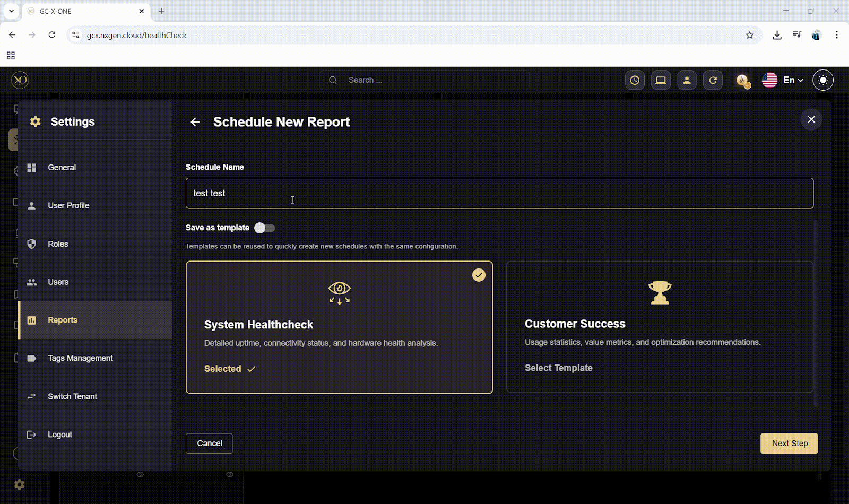The image size is (849, 504).
Task: Click the clock history icon in header
Action: 635,80
